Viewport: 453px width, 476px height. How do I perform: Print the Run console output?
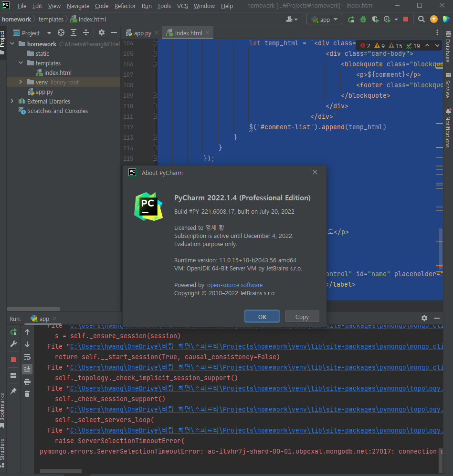(x=27, y=382)
